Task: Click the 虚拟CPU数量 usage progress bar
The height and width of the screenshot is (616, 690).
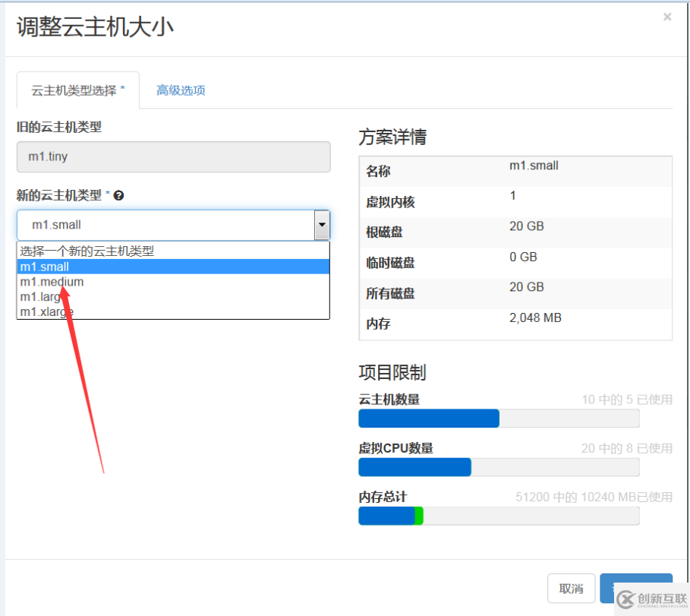Action: (499, 467)
